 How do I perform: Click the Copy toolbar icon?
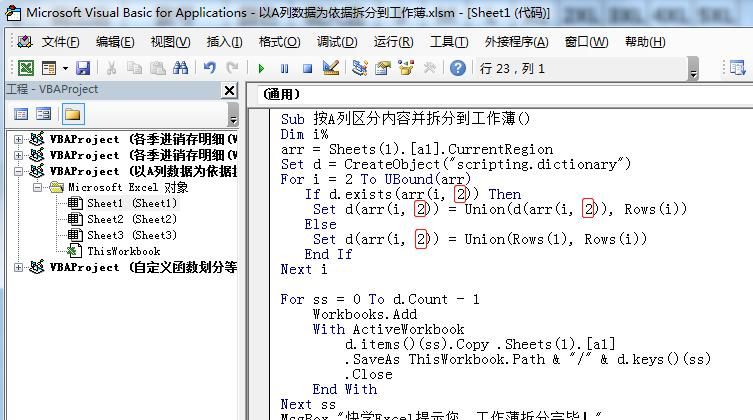click(x=134, y=68)
